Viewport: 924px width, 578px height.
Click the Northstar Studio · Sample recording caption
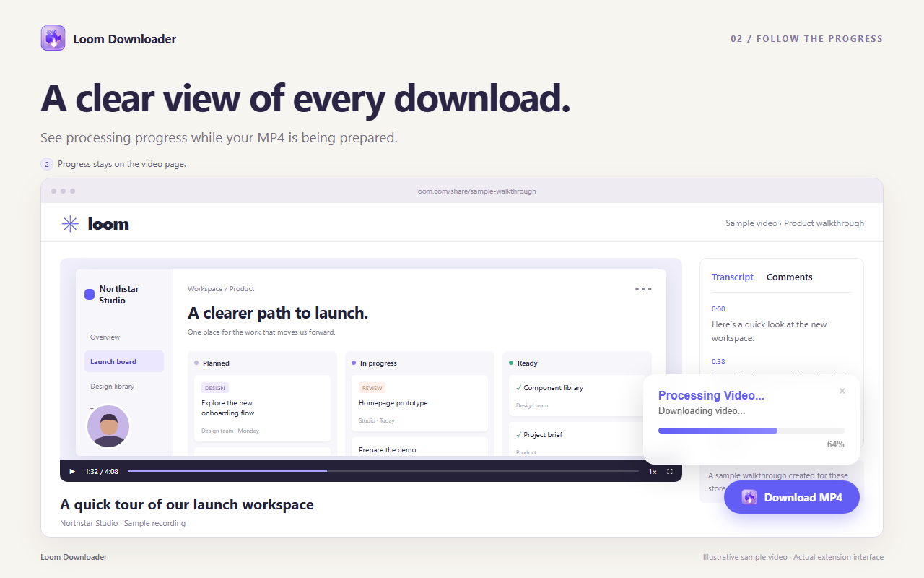pos(123,523)
